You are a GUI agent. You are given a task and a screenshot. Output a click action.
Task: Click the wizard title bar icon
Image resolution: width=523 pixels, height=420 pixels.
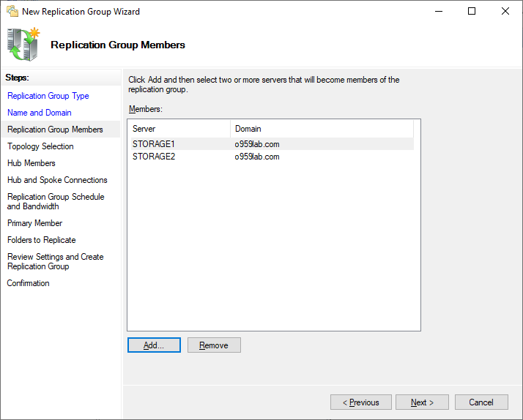pyautogui.click(x=12, y=11)
